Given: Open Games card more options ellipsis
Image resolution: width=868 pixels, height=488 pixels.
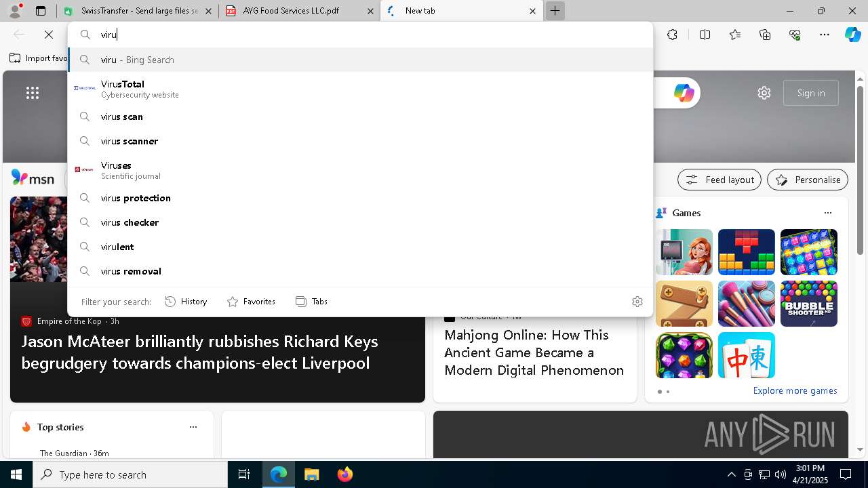Looking at the screenshot, I should 827,213.
